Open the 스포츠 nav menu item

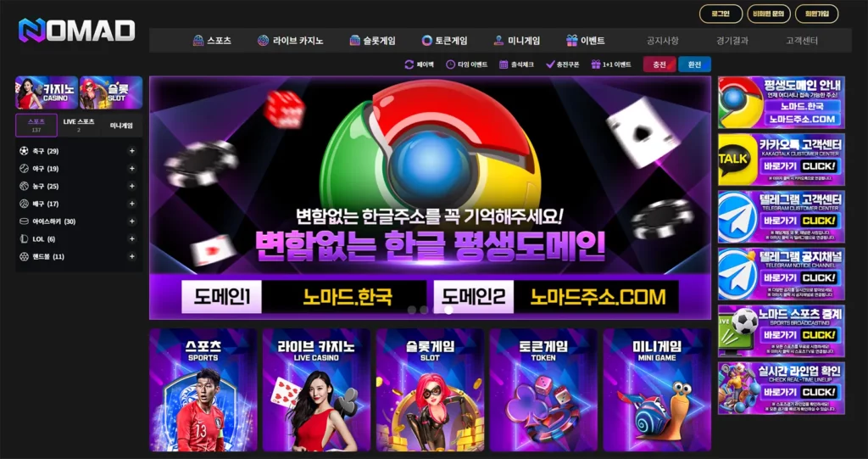coord(212,41)
